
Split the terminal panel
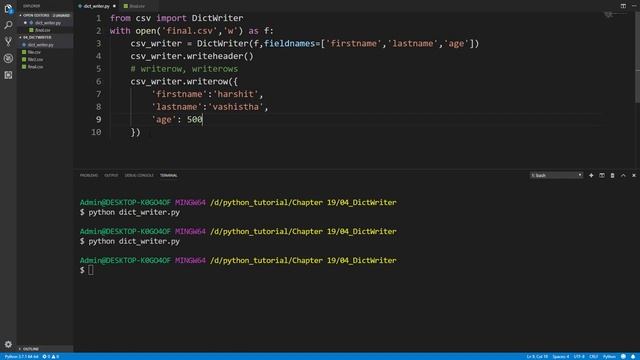click(602, 176)
